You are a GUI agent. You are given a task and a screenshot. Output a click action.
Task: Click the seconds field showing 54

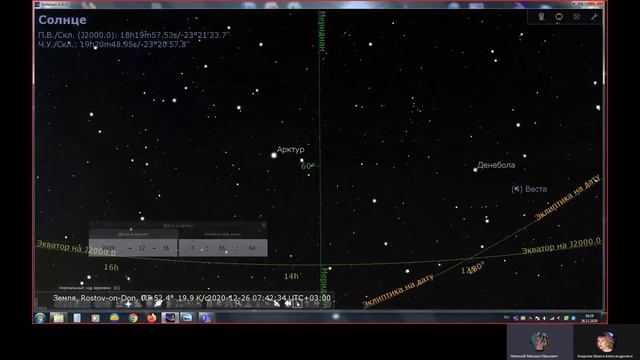click(x=252, y=248)
